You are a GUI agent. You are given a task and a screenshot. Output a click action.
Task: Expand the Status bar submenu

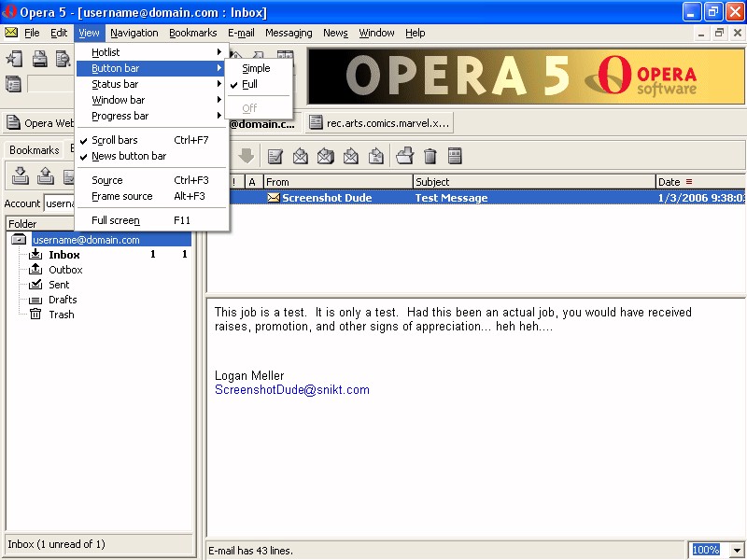coord(152,84)
